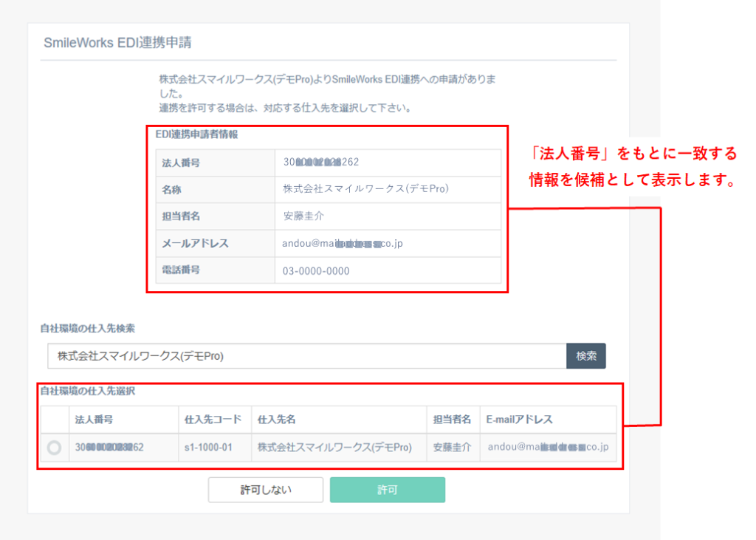The width and height of the screenshot is (756, 540).
Task: Click the 名称 value in applicant info table
Action: [x=366, y=188]
